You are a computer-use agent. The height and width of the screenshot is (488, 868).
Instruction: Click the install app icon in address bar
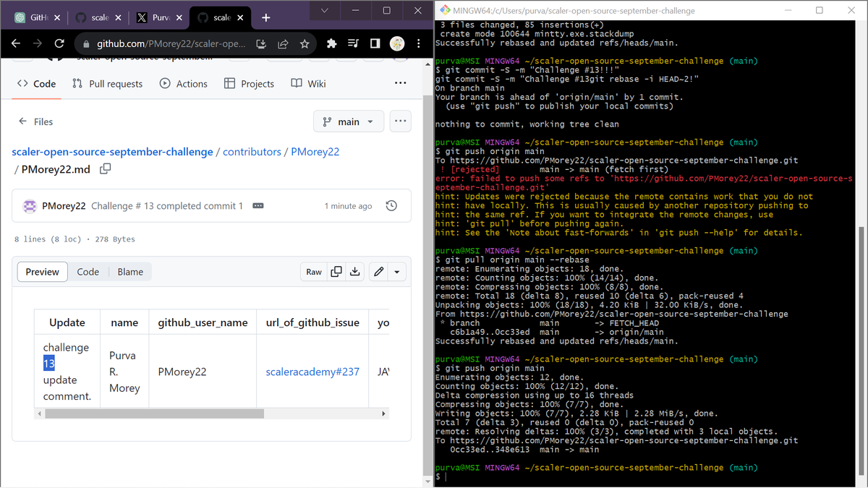tap(261, 44)
